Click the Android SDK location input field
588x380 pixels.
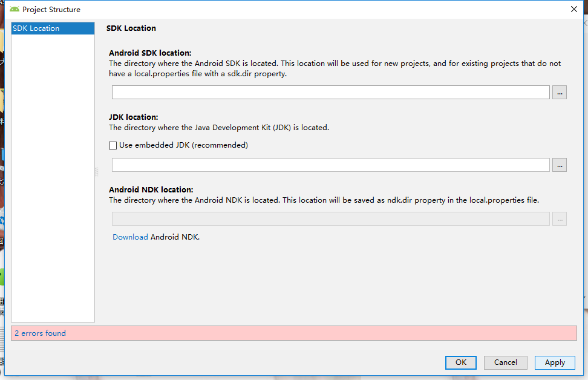[331, 93]
